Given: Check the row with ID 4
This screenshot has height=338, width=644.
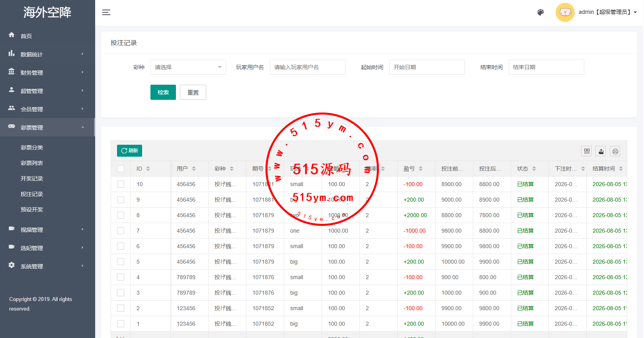Looking at the screenshot, I should pyautogui.click(x=121, y=277).
